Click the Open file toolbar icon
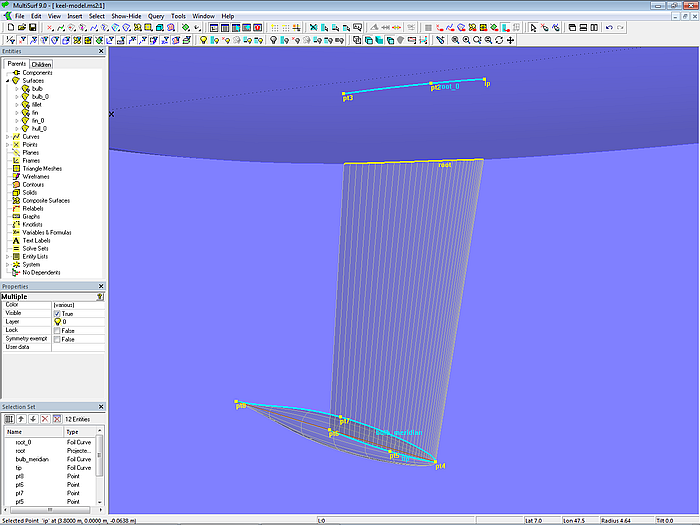 click(20, 28)
